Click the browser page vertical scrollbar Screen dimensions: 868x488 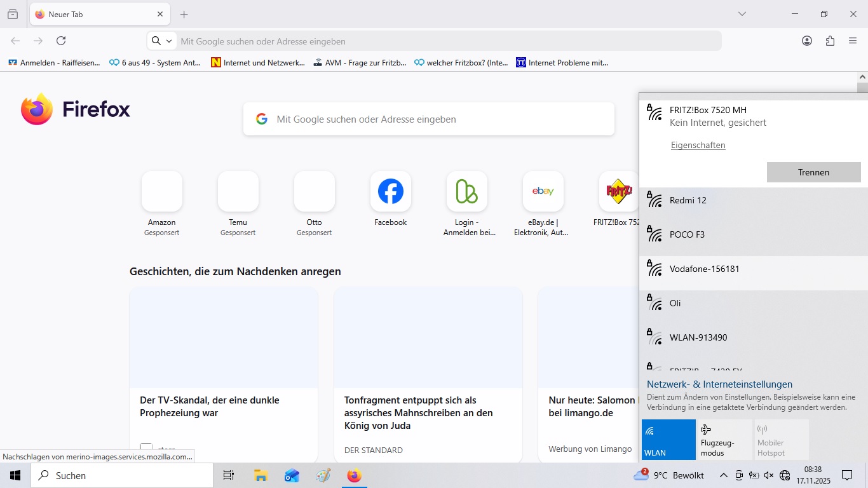[x=862, y=88]
